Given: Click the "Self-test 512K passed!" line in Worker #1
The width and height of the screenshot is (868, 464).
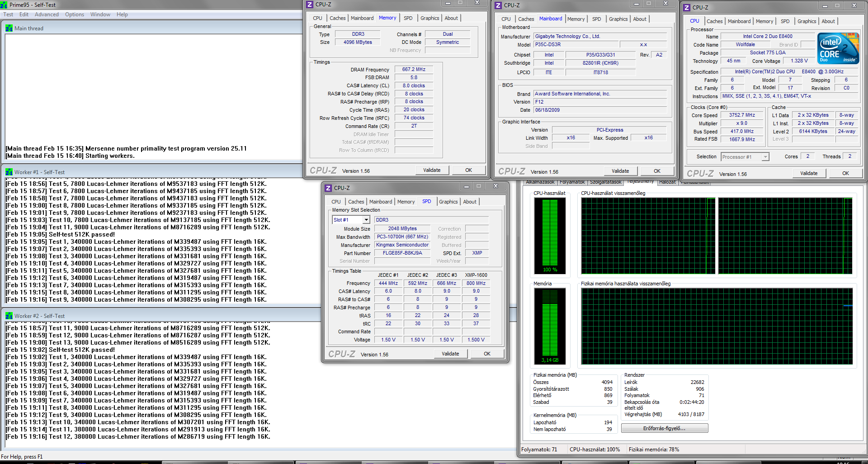Looking at the screenshot, I should [x=60, y=234].
